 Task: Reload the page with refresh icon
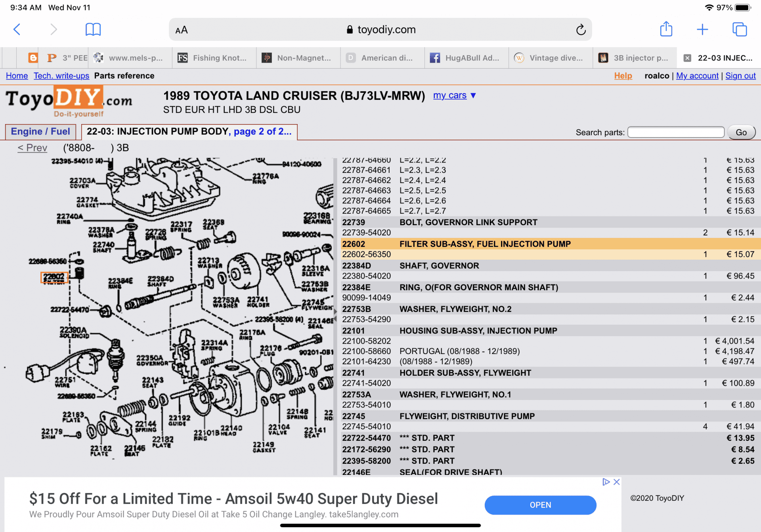[x=581, y=30]
